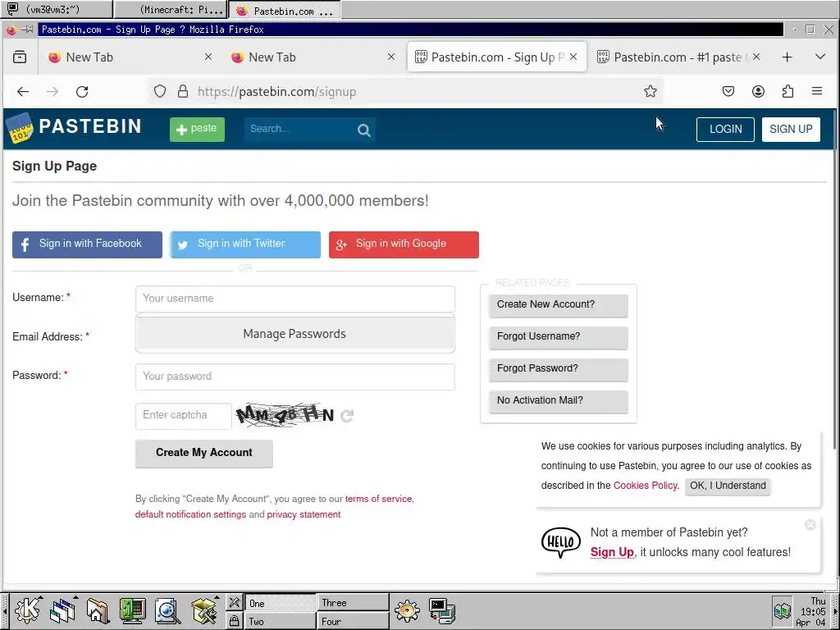The image size is (840, 630).
Task: Open the tracking protection shield icon
Action: pyautogui.click(x=160, y=92)
